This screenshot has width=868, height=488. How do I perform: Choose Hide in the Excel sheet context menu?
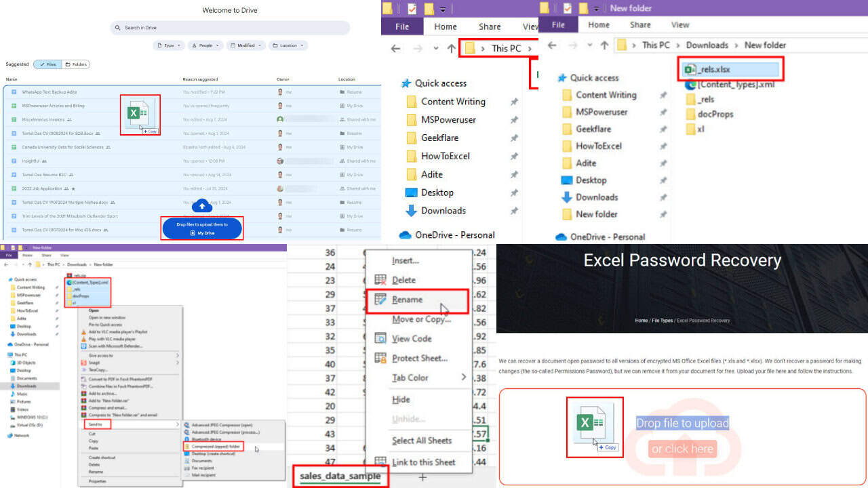pos(401,399)
